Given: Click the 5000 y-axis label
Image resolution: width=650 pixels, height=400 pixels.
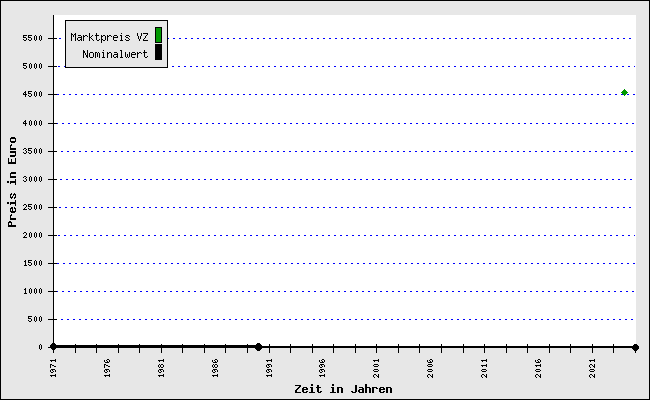Looking at the screenshot, I should (34, 66).
